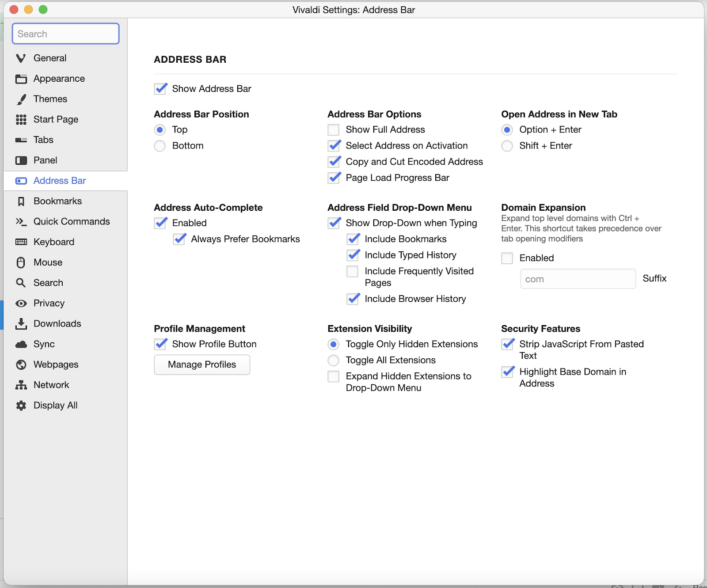Click the Display All gear icon

click(x=21, y=406)
